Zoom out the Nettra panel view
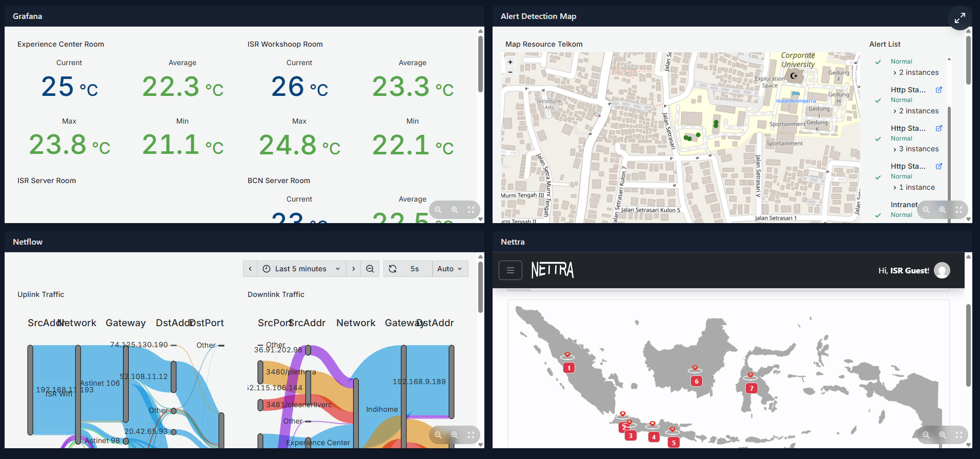The height and width of the screenshot is (459, 980). [926, 435]
